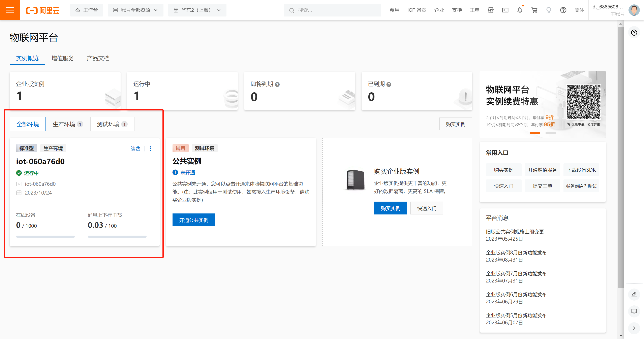Open the notification bell

click(x=520, y=10)
